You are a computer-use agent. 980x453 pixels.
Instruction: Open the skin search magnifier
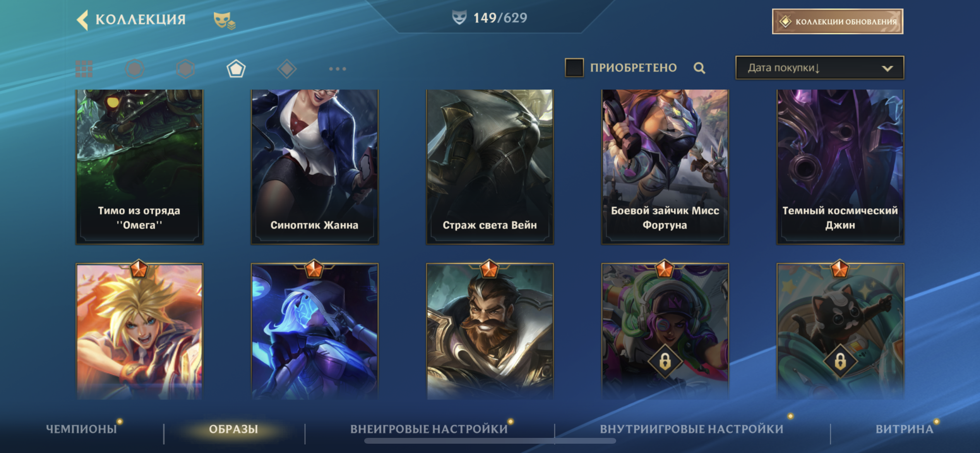click(x=699, y=68)
